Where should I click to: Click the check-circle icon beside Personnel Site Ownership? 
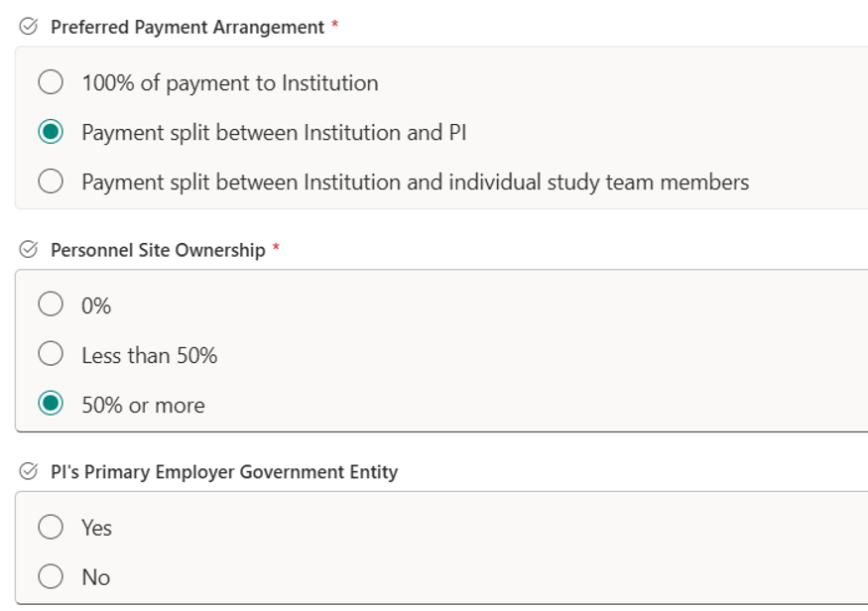28,249
